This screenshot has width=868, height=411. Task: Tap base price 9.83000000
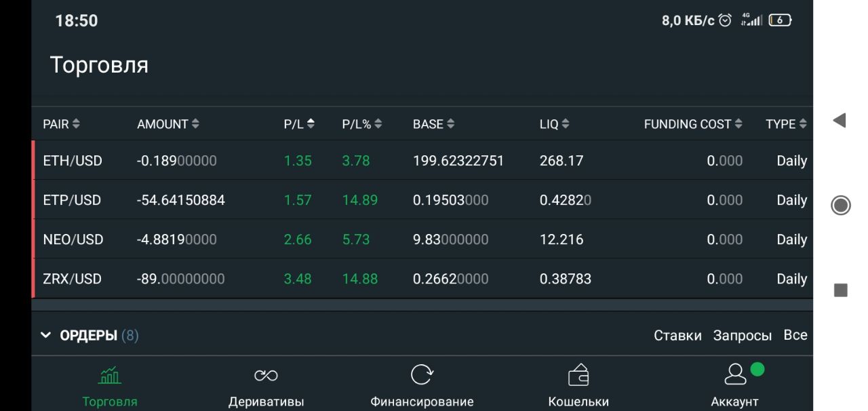point(450,239)
